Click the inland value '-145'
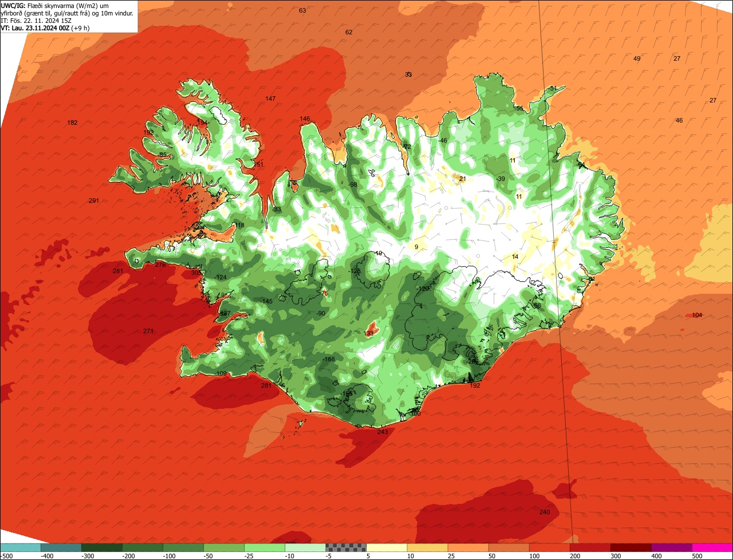Screen dimensions: 733x560 [266, 301]
